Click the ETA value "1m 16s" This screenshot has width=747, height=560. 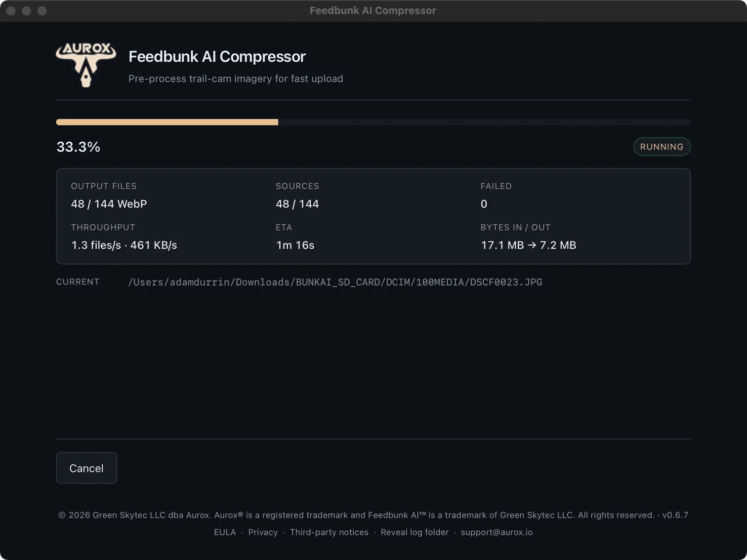(x=295, y=245)
